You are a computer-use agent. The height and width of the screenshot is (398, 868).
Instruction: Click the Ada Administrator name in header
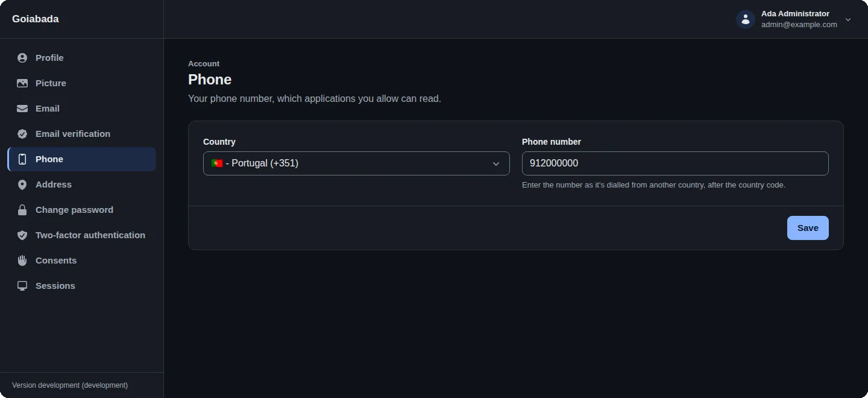point(795,14)
